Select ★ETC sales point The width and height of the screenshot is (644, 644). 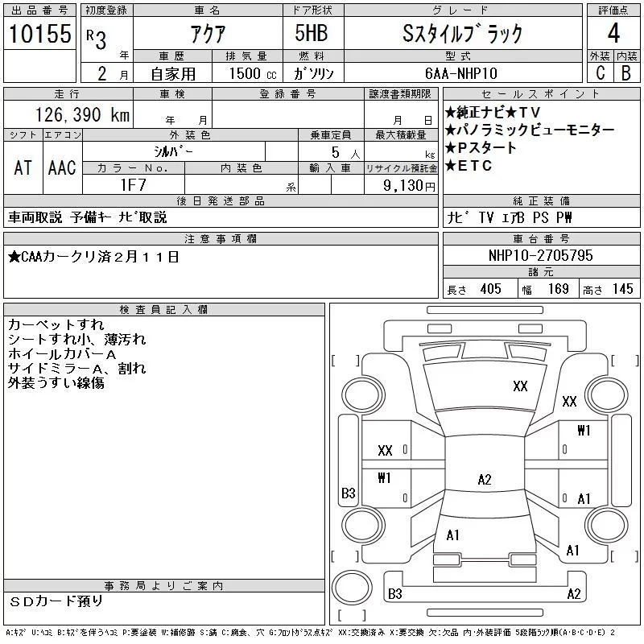[469, 166]
